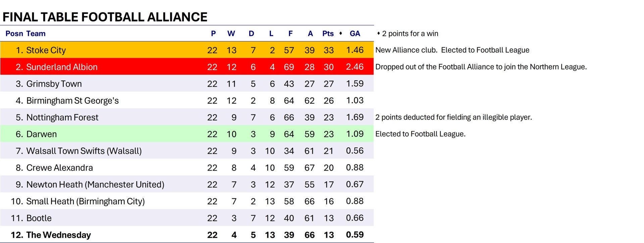Select The Wednesday team name

(x=59, y=235)
